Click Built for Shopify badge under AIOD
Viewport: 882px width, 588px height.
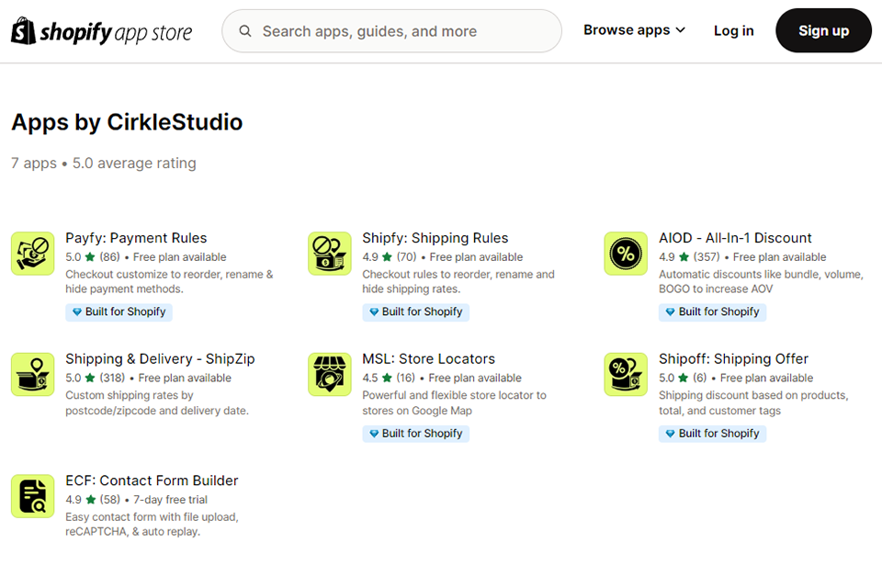pos(712,311)
